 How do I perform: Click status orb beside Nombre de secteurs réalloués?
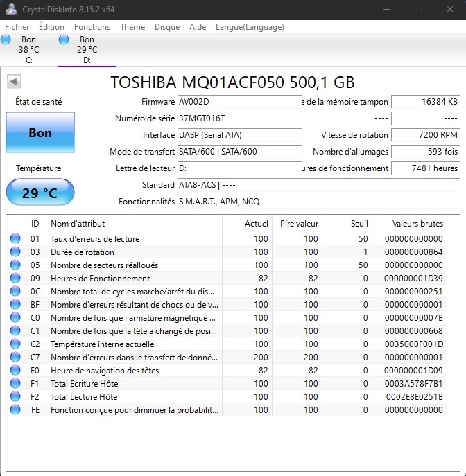[x=15, y=265]
